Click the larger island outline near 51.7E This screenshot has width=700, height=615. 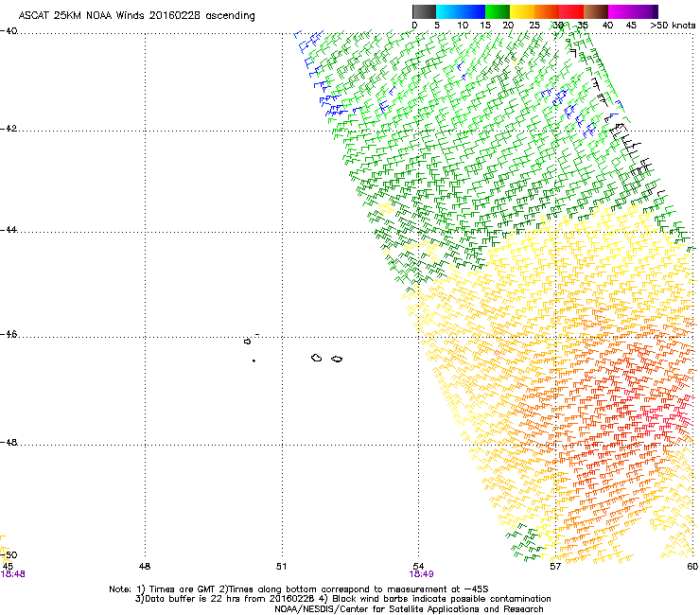click(x=317, y=358)
